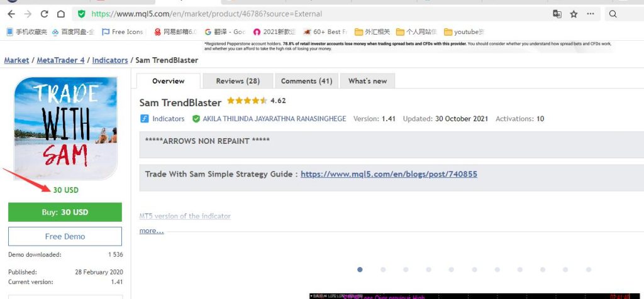644x299 pixels.
Task: Select the second screenshot carousel dot
Action: (x=383, y=269)
